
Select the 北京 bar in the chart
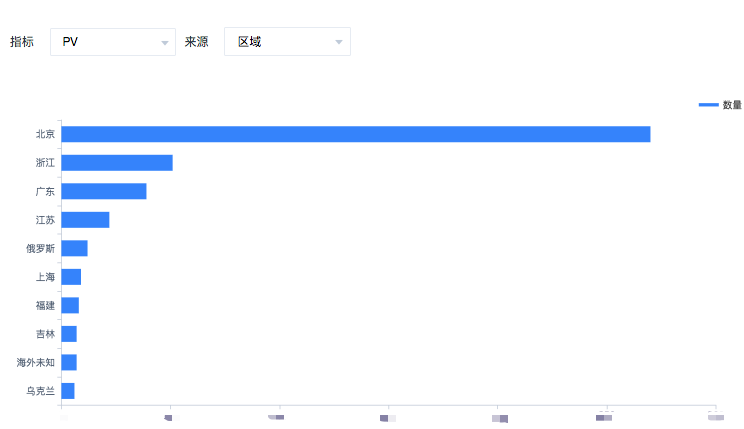(355, 134)
